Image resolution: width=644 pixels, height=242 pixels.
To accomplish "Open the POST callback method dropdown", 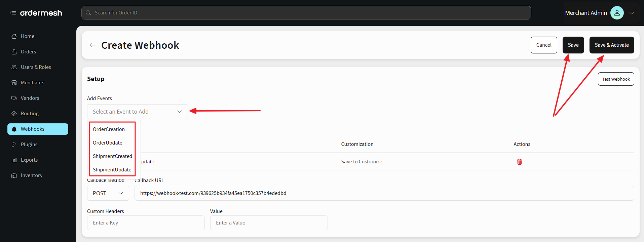I will point(108,193).
